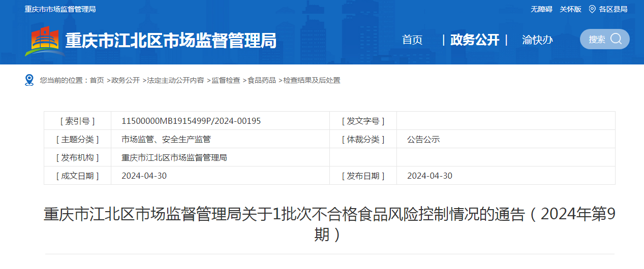Go to 首页 in the main navigation
Screen dimensions: 644x269
point(412,40)
